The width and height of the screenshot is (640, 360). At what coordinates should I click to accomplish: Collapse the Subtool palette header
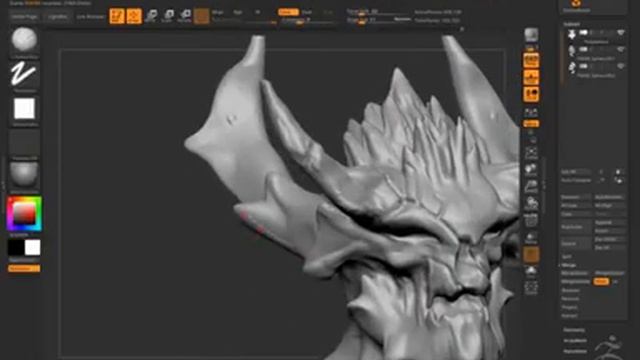[x=571, y=24]
